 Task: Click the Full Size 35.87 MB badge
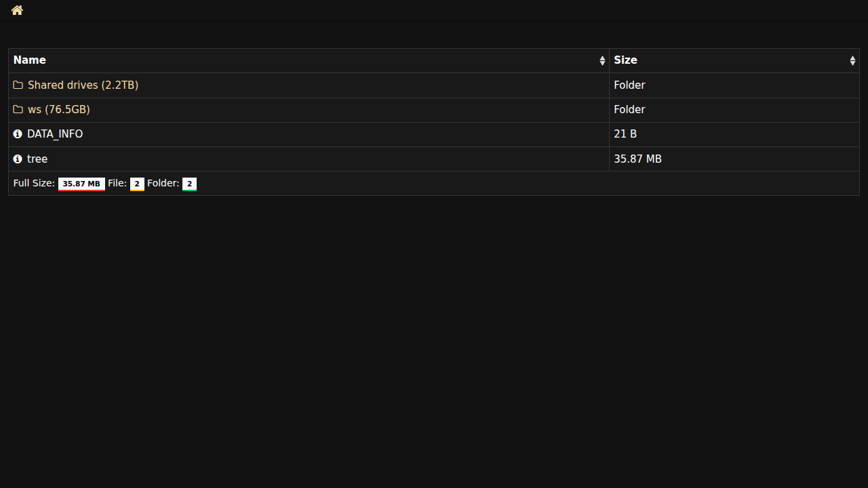pos(81,184)
